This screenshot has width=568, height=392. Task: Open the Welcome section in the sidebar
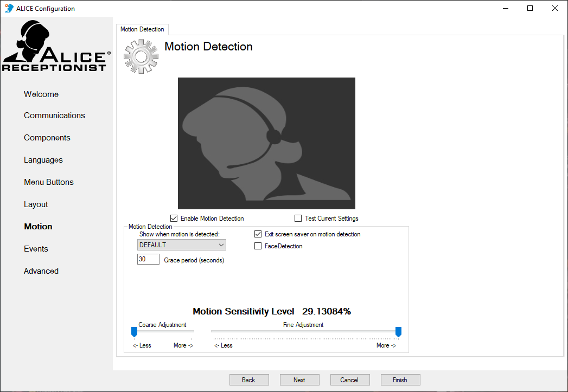41,94
